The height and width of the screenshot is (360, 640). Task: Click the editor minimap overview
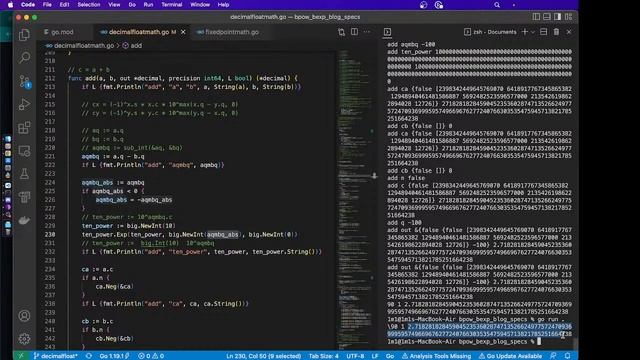click(x=355, y=200)
